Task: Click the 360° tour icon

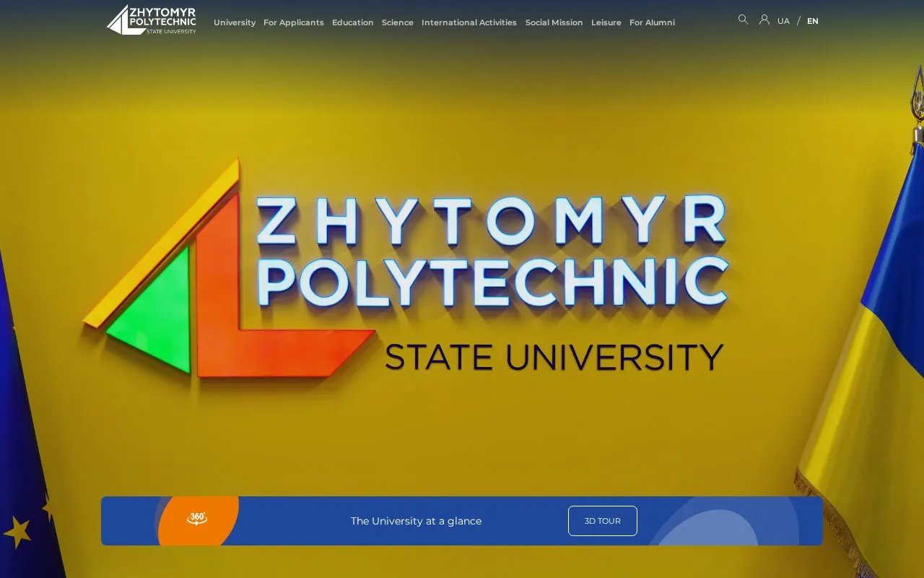Action: [197, 519]
